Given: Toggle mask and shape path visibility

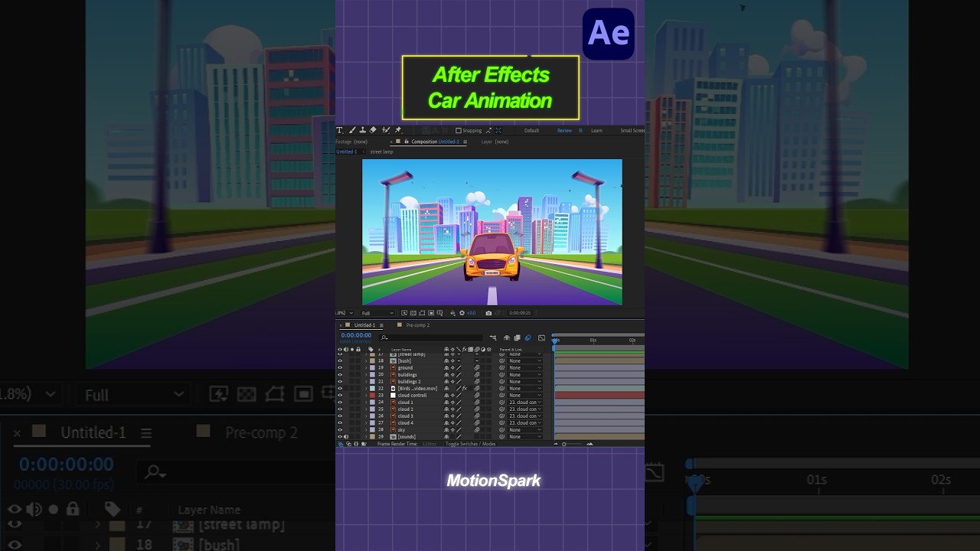Looking at the screenshot, I should coord(422,313).
